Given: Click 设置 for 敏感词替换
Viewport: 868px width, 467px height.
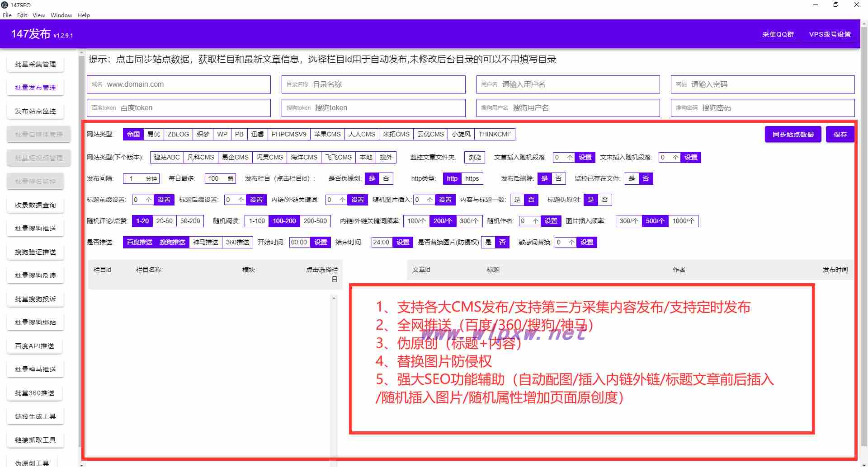Looking at the screenshot, I should [587, 242].
